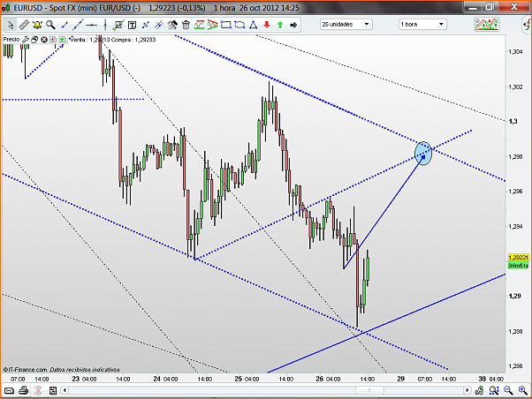This screenshot has height=399, width=532.
Task: Select the ellipse drawing tool
Action: click(239, 25)
